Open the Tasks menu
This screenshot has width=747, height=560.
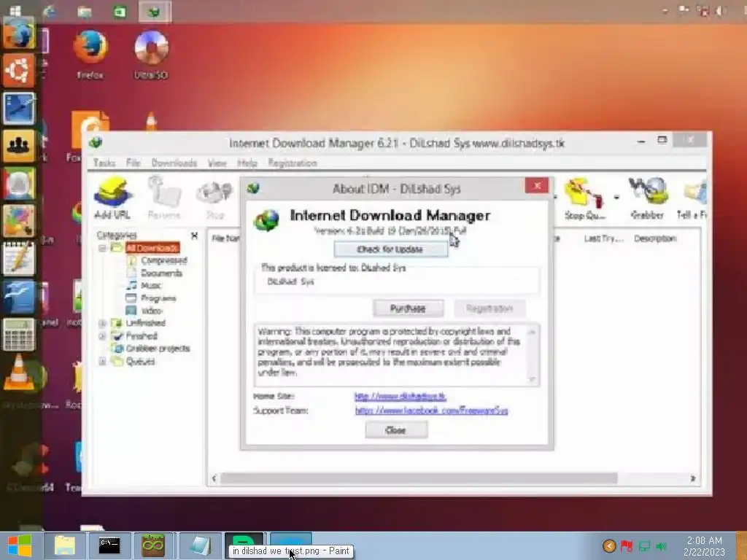click(104, 163)
